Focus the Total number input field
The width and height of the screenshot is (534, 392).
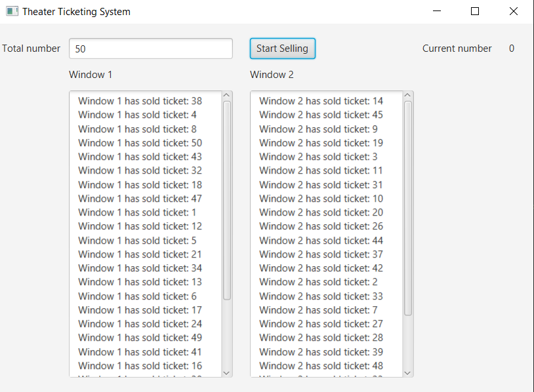tap(151, 49)
